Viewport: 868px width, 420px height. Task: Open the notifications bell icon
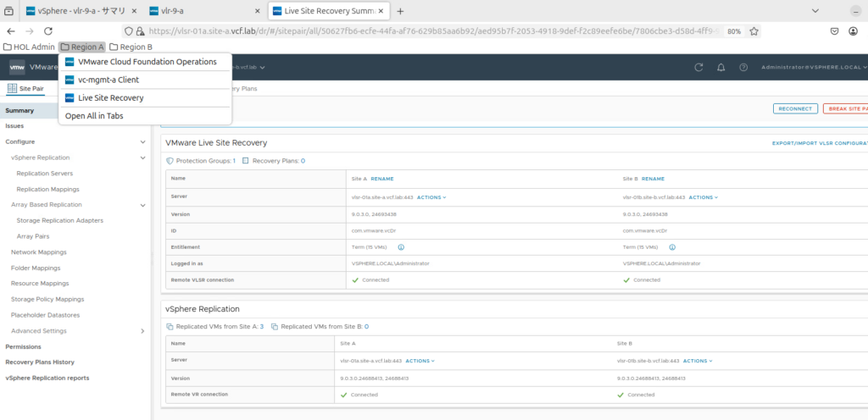pyautogui.click(x=721, y=67)
